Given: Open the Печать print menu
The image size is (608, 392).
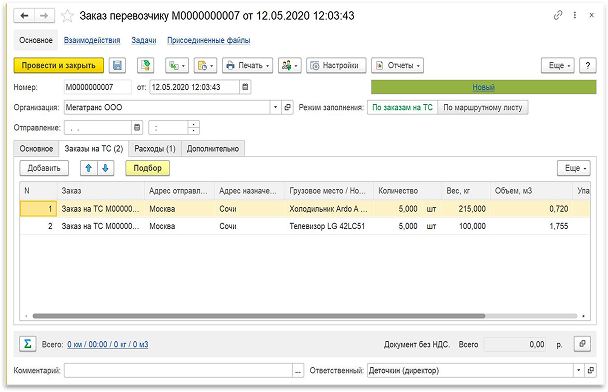Looking at the screenshot, I should pyautogui.click(x=247, y=66).
